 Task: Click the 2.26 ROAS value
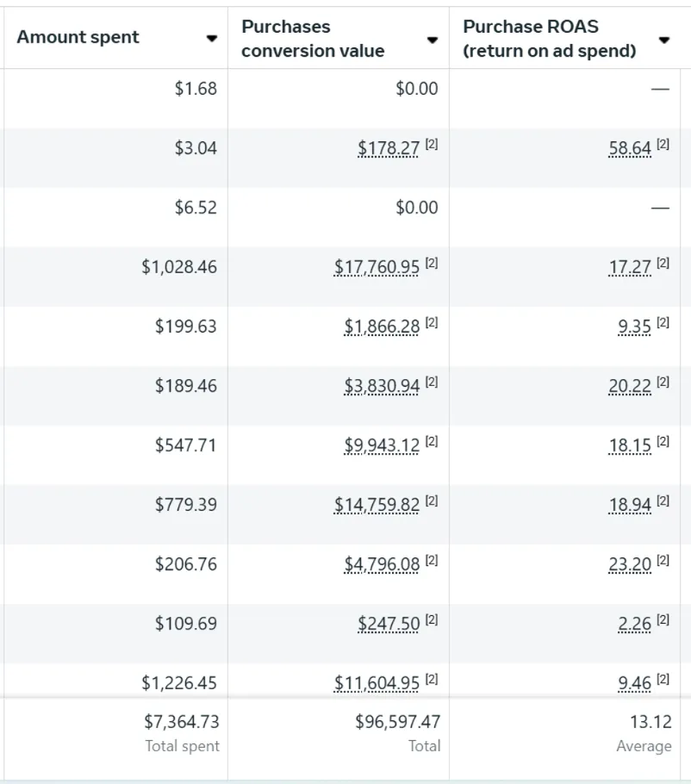(x=634, y=625)
